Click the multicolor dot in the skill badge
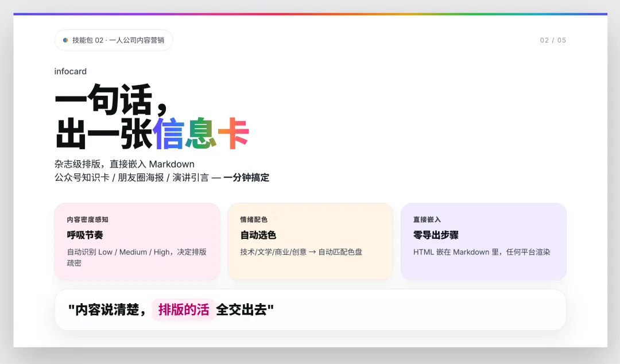This screenshot has height=364, width=620. pos(64,40)
